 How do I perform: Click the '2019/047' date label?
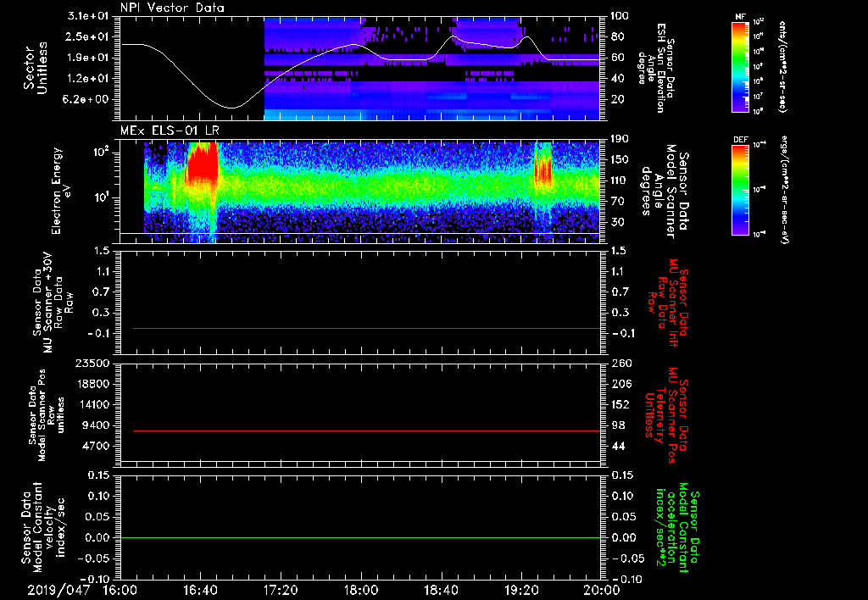tap(58, 590)
